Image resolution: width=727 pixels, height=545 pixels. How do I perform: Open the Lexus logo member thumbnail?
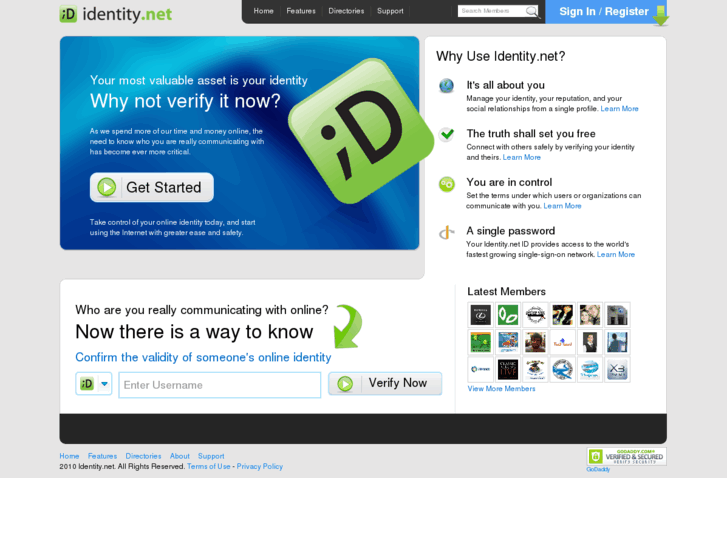481,315
